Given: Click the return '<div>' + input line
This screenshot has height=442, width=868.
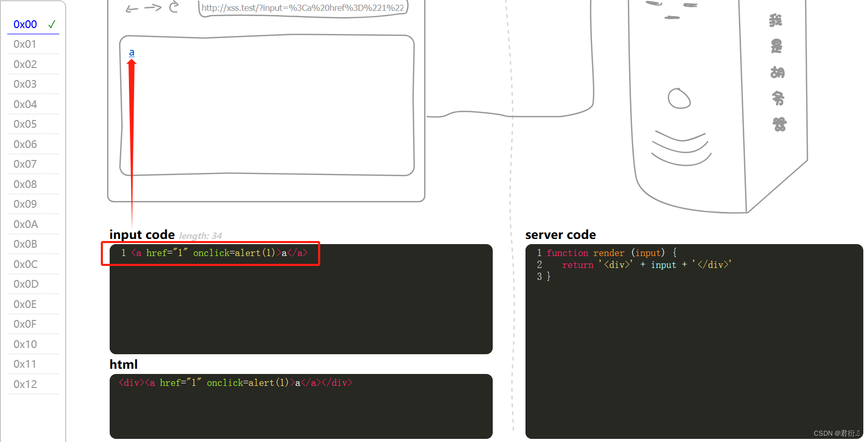Looking at the screenshot, I should click(x=647, y=265).
